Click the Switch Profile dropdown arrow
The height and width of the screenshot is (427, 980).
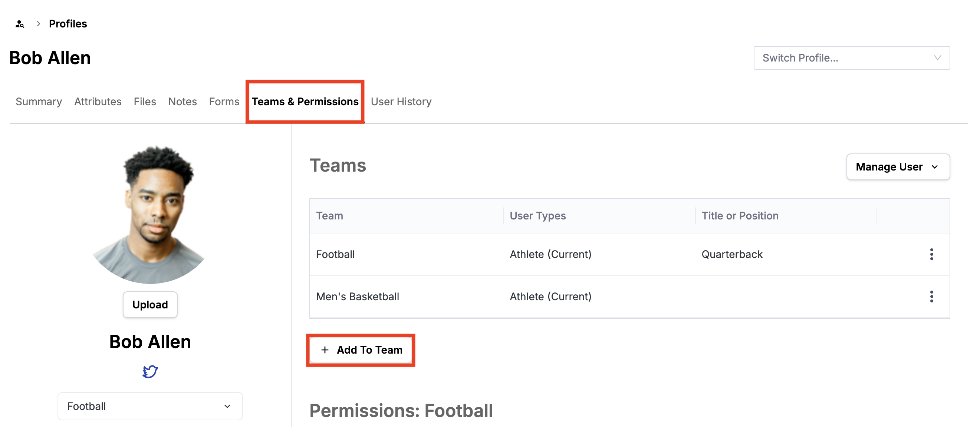click(x=938, y=58)
